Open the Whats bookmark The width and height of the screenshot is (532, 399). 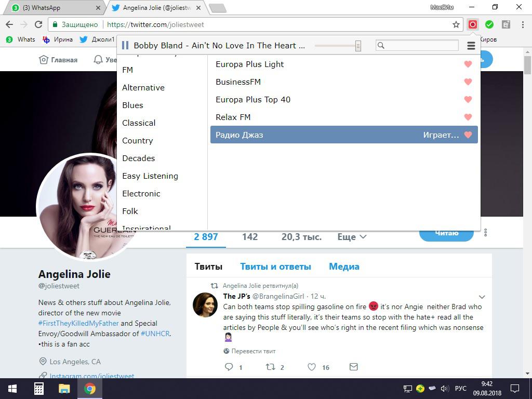21,39
